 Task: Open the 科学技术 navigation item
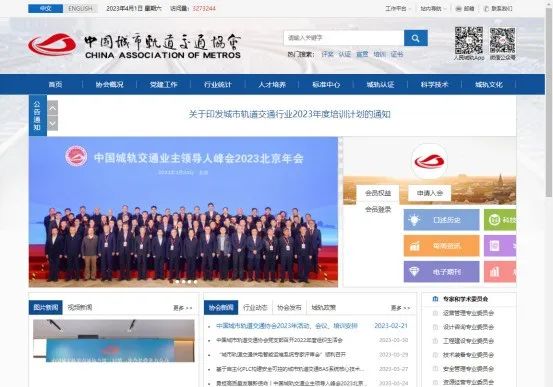(434, 85)
